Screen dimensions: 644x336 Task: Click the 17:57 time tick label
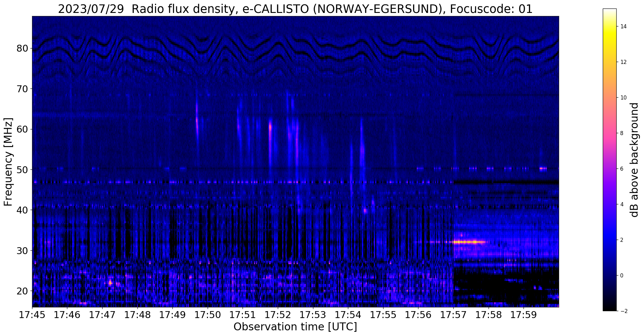coord(453,315)
